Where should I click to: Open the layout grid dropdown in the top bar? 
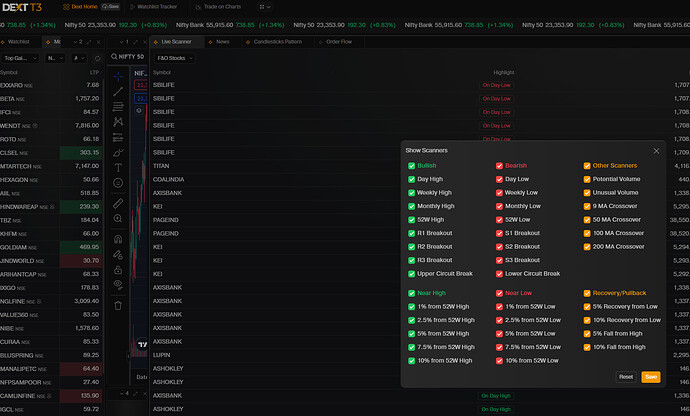[x=264, y=7]
